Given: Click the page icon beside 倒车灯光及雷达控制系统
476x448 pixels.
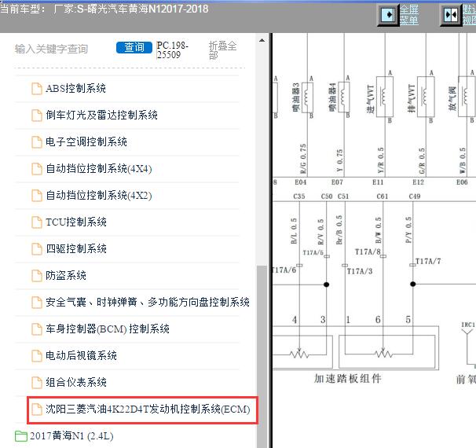Looking at the screenshot, I should coord(37,116).
